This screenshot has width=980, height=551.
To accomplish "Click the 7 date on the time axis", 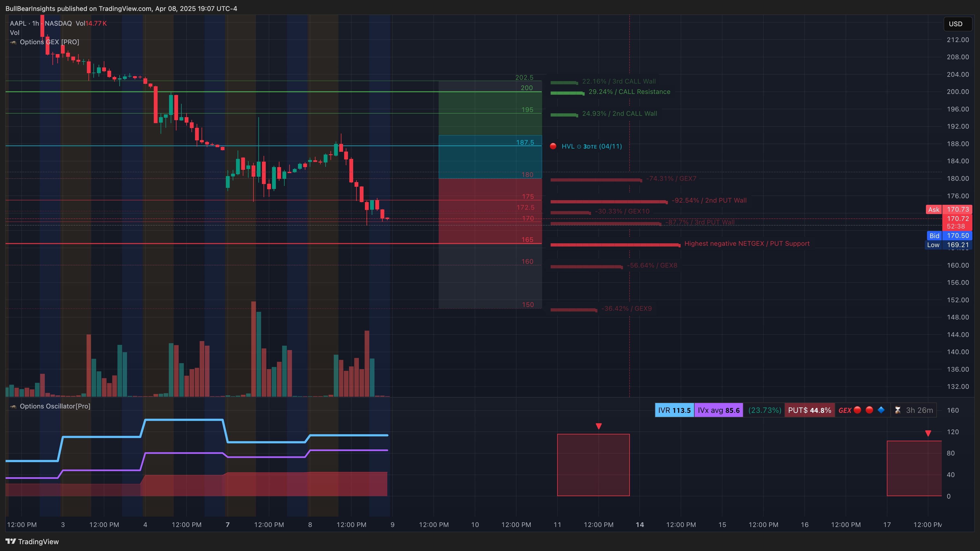I will click(x=228, y=525).
